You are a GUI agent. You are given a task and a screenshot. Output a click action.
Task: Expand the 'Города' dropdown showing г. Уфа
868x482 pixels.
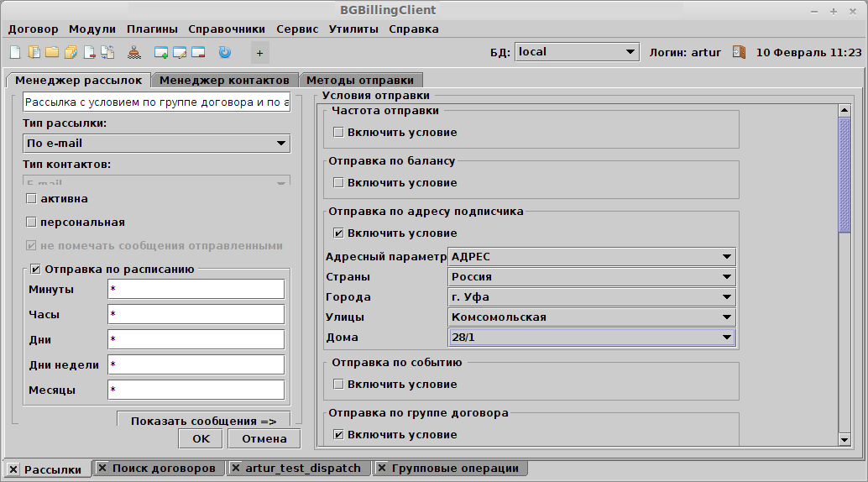[x=592, y=297]
